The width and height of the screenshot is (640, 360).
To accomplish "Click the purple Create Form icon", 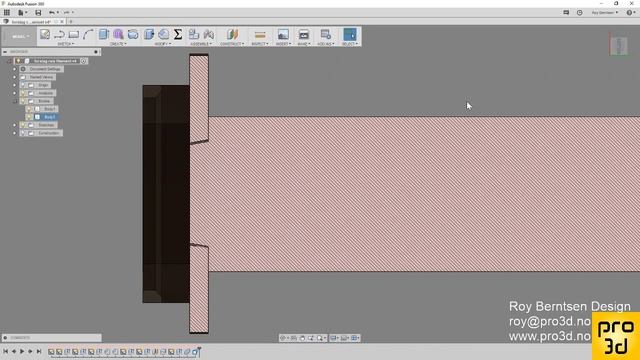I will pyautogui.click(x=118, y=34).
